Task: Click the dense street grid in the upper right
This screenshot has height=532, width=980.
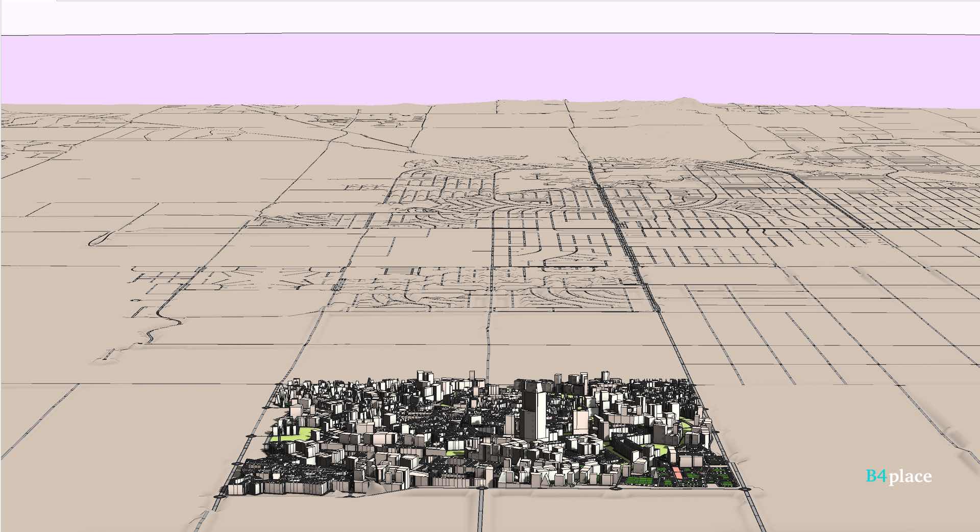Action: [893, 204]
